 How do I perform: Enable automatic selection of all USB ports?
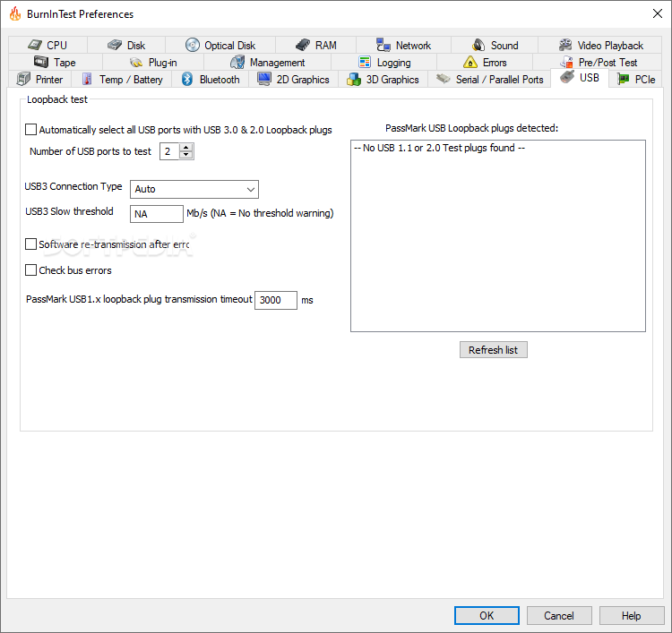point(30,129)
